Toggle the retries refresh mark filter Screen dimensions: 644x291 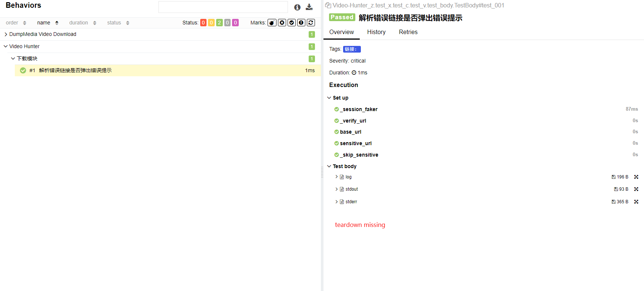311,23
